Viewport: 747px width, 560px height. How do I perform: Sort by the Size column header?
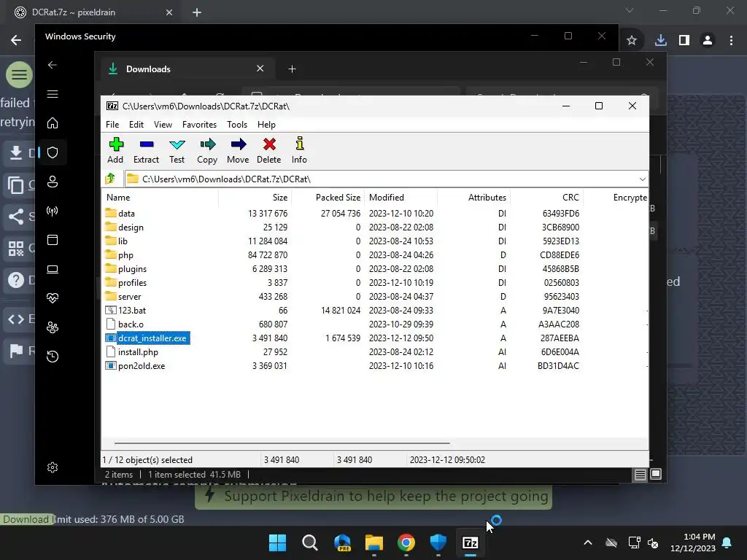tap(255, 197)
